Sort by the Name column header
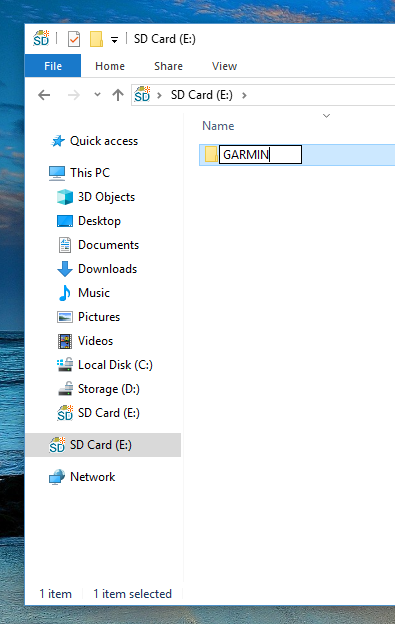Viewport: 395px width, 624px height. click(218, 126)
